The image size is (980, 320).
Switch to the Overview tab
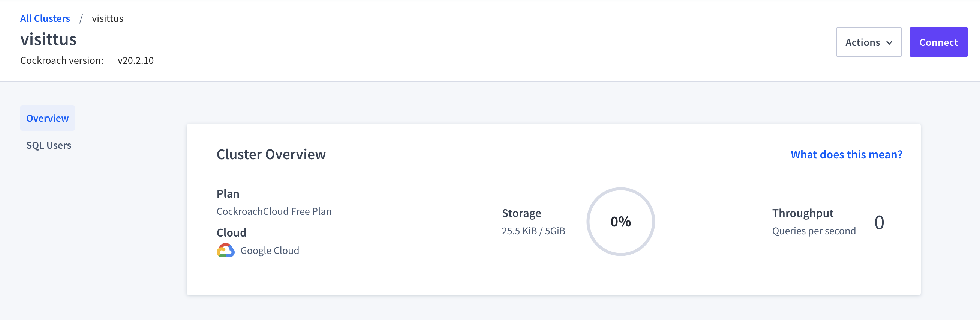pos(48,118)
